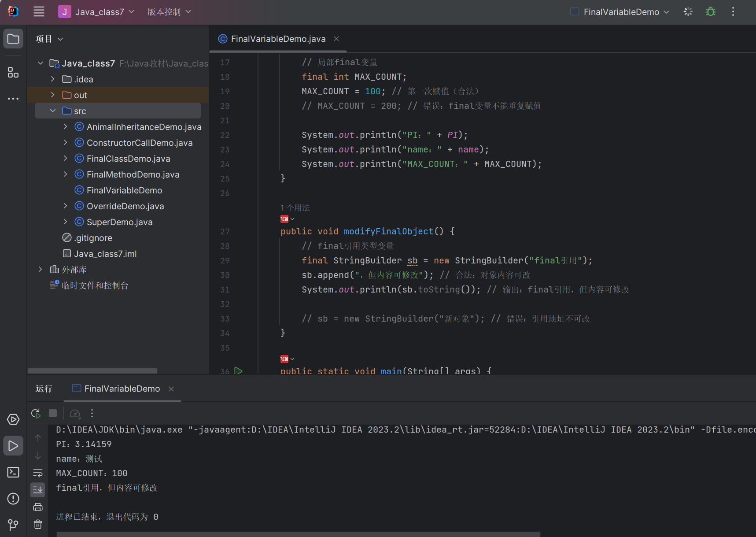Click the '1 个用法' usages hint
756x537 pixels.
pos(295,207)
